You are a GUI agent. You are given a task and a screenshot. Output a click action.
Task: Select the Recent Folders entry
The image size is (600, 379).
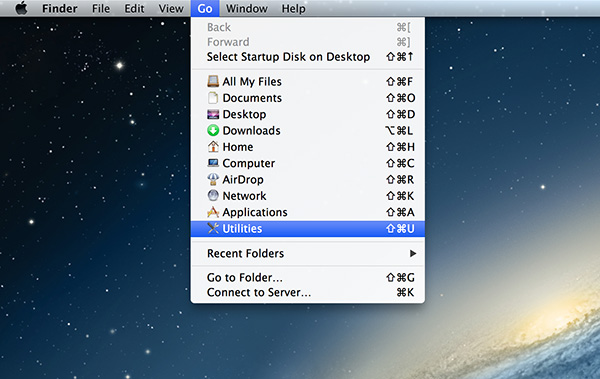pyautogui.click(x=308, y=253)
